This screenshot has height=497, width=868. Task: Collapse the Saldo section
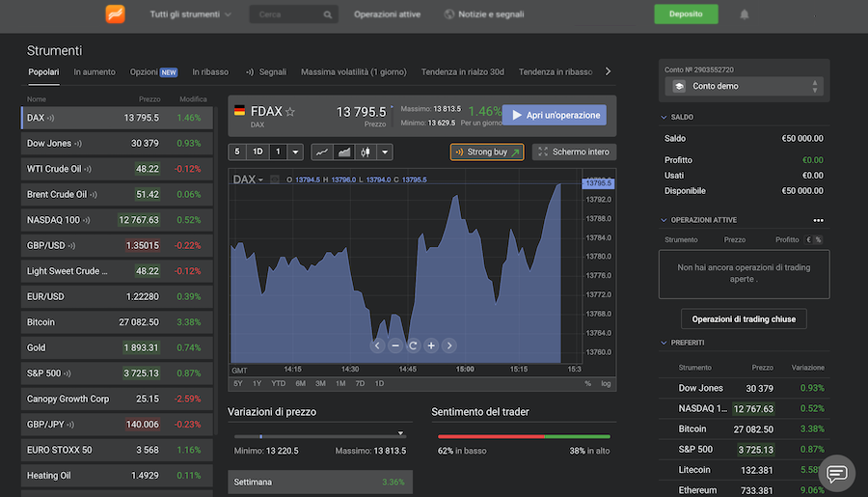(664, 118)
